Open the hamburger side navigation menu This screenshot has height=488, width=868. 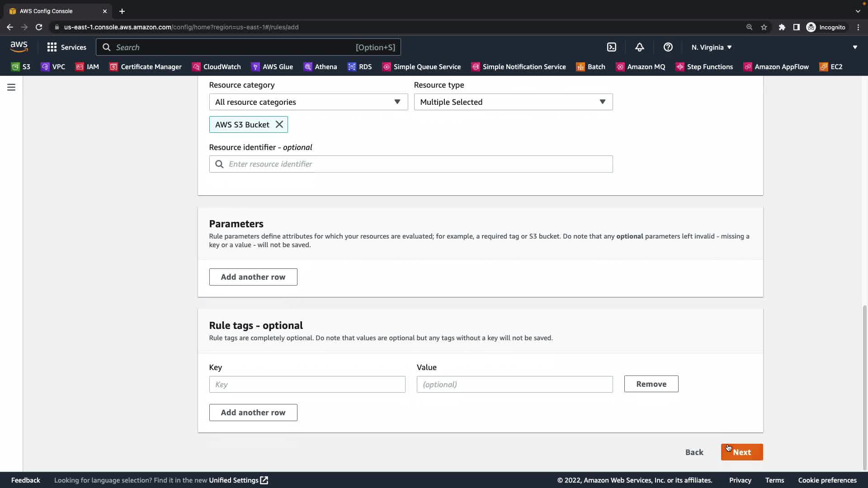coord(11,87)
